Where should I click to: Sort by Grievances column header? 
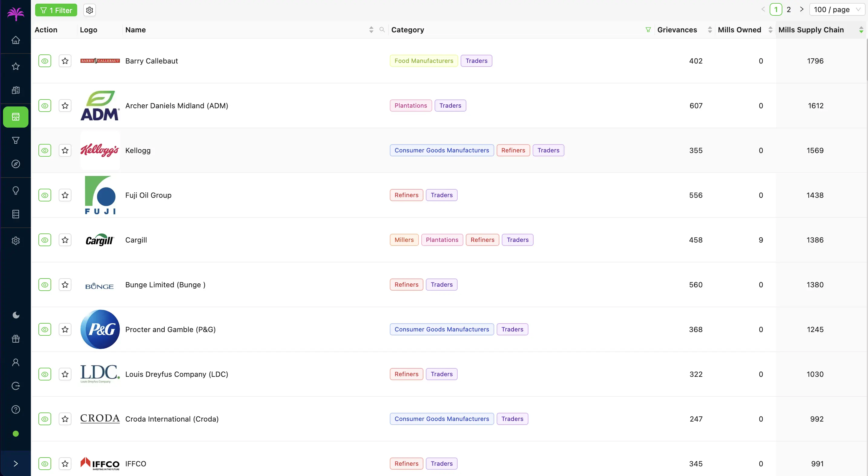click(x=677, y=30)
